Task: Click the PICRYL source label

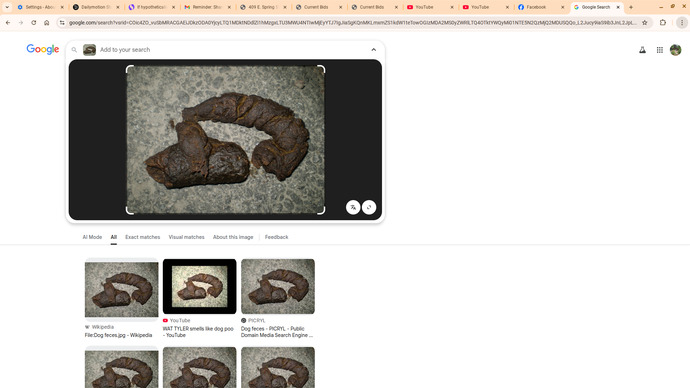Action: point(257,321)
